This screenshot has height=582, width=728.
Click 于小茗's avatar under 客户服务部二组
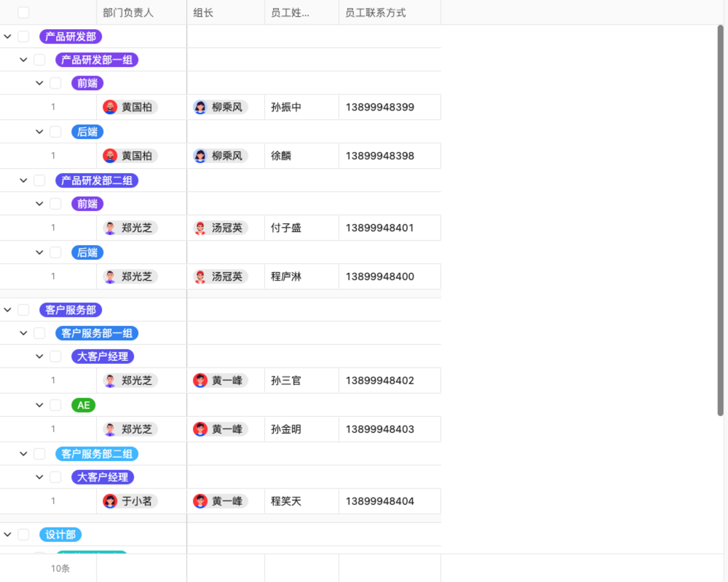(110, 501)
